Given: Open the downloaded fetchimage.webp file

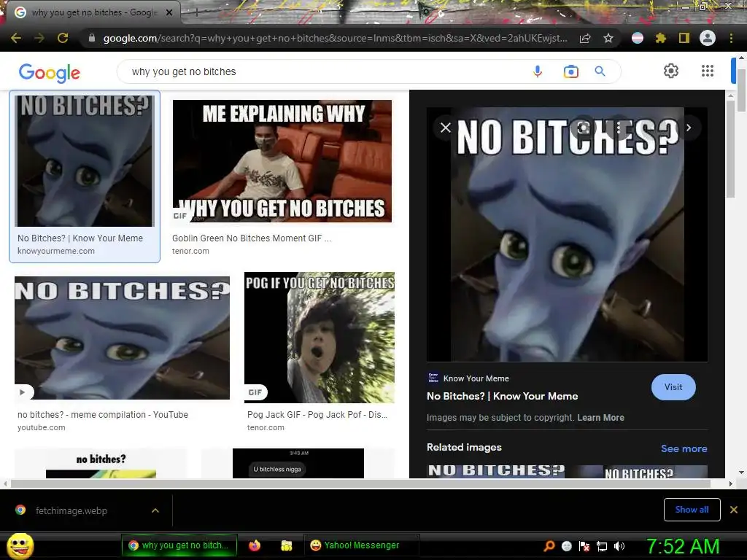Looking at the screenshot, I should (71, 510).
